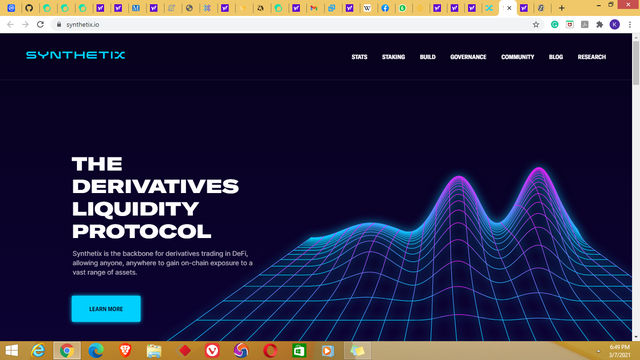Open the Research page
The image size is (640, 360).
coord(592,57)
